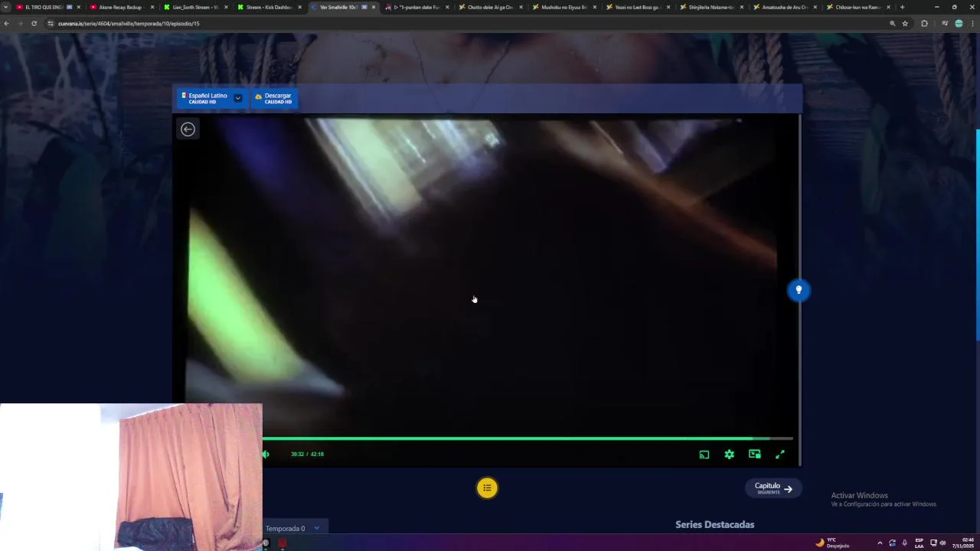Open the taskbar volume control
Image resolution: width=980 pixels, height=551 pixels.
942,543
